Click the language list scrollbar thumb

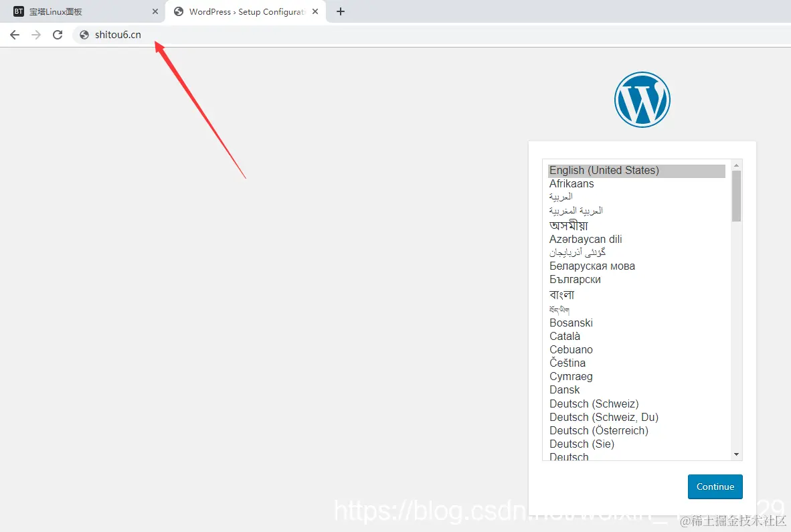[x=737, y=195]
